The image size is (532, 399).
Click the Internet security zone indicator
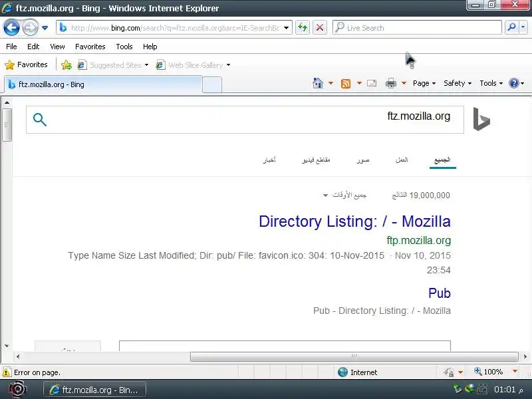tap(357, 372)
